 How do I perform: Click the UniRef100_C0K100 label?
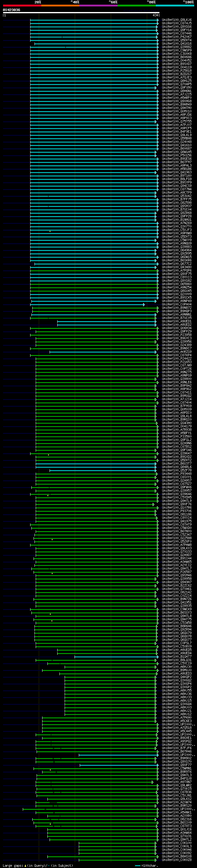pos(177,843)
